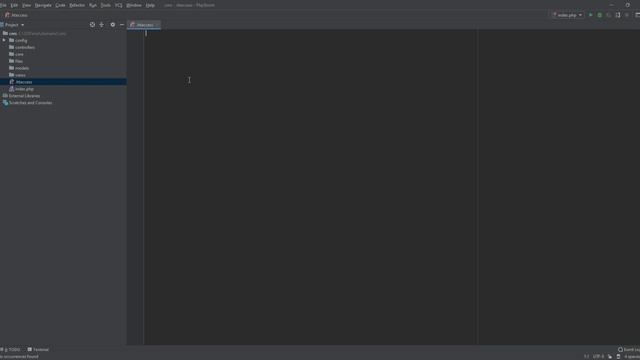The width and height of the screenshot is (640, 360).
Task: Open the Edit menu
Action: tap(14, 5)
